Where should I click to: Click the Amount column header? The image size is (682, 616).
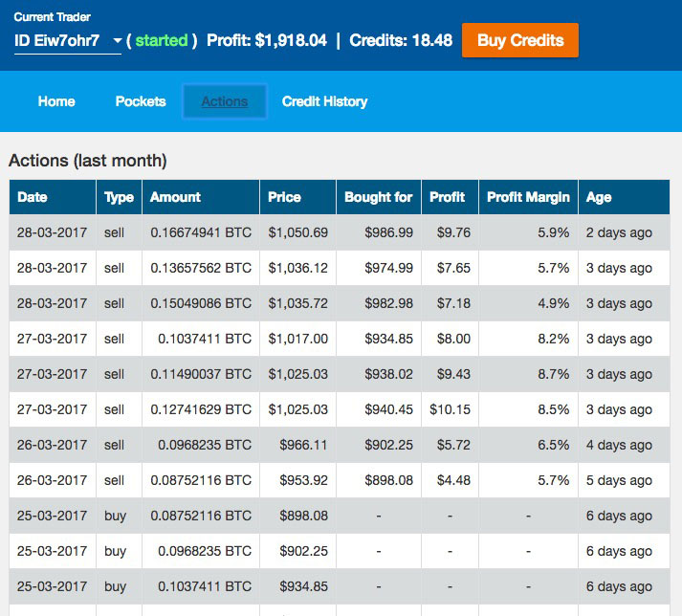[201, 197]
